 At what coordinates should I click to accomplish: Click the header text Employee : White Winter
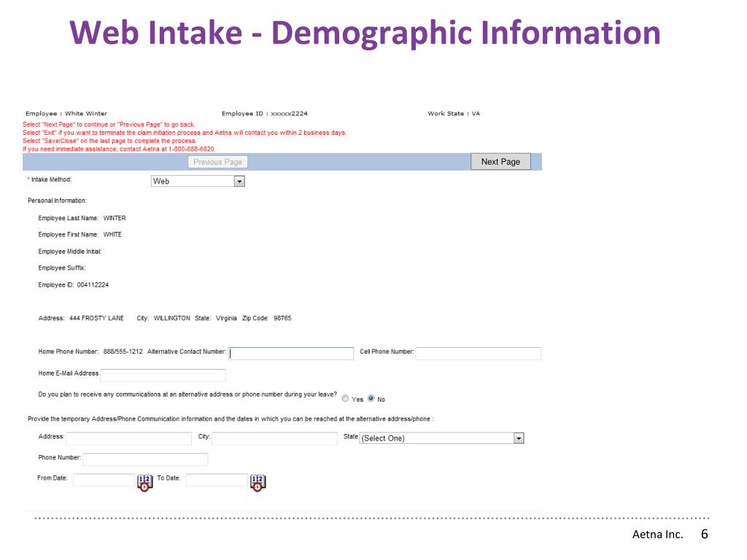click(x=66, y=113)
